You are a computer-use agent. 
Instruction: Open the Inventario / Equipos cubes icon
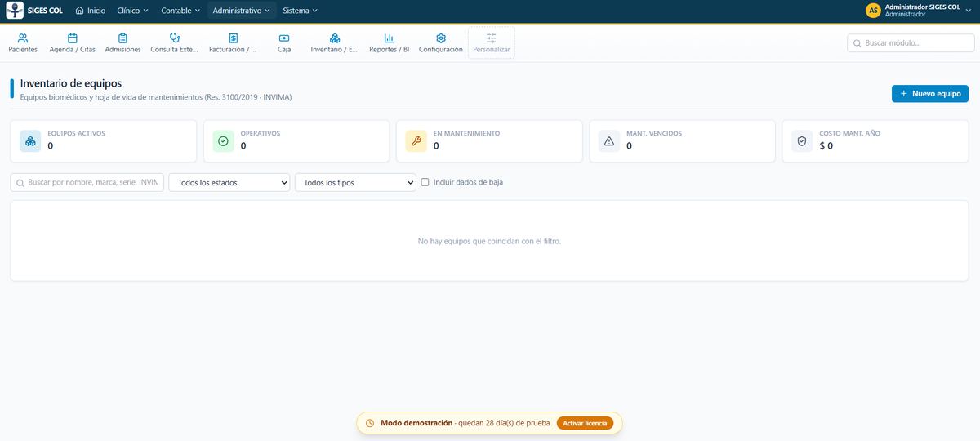(x=335, y=38)
